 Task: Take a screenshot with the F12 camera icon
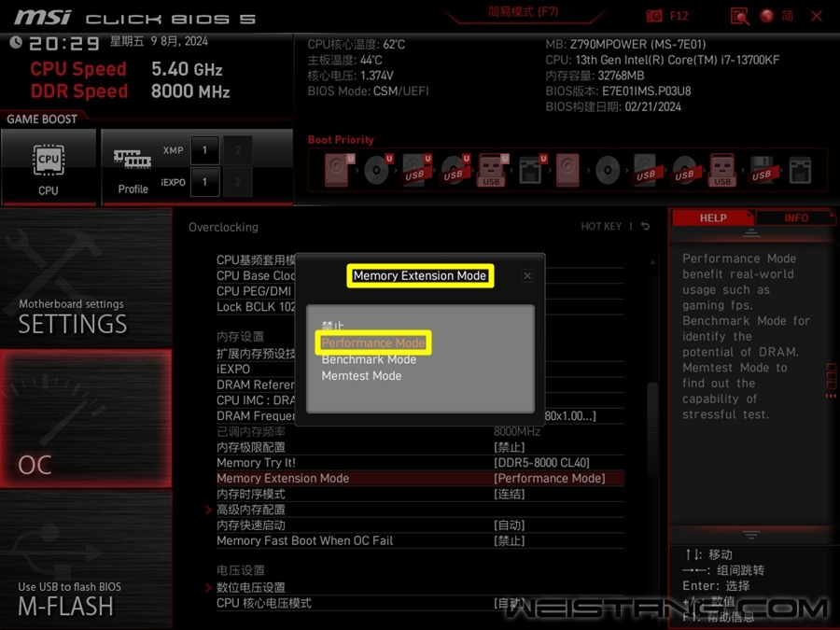653,16
